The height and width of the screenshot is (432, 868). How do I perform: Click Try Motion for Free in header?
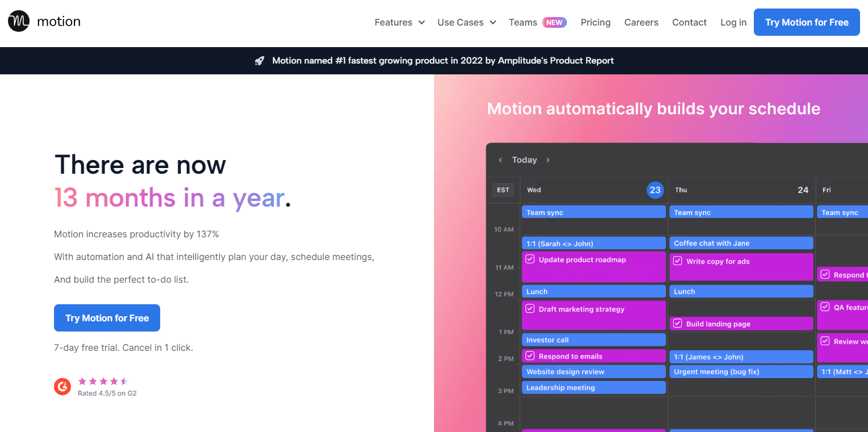pos(807,22)
